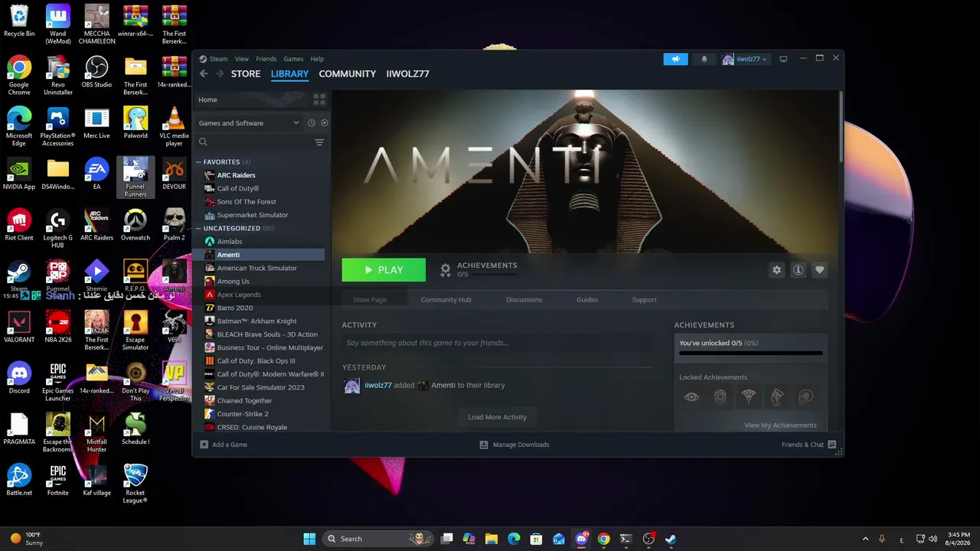Open Palworld desktop shortcut

click(136, 124)
